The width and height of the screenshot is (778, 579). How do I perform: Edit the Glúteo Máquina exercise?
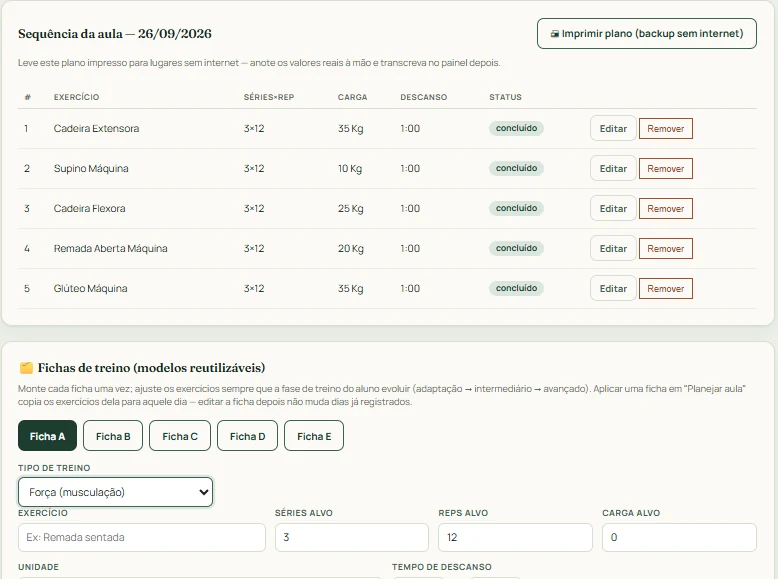[613, 289]
